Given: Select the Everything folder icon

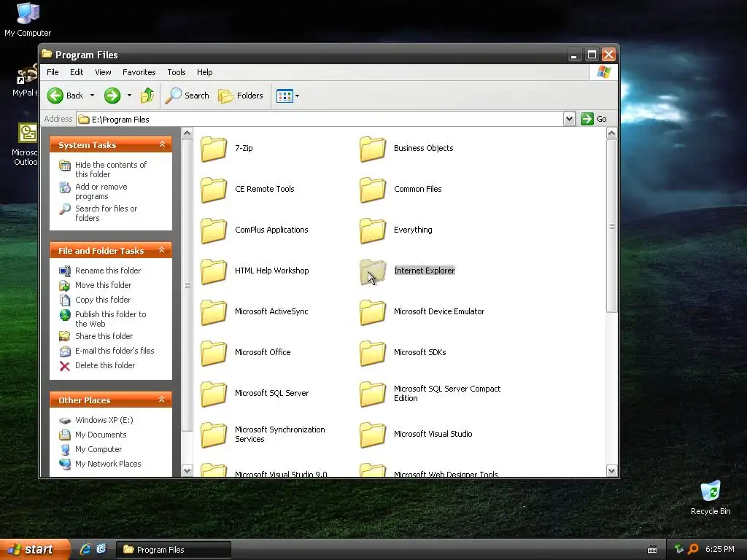Looking at the screenshot, I should [x=373, y=230].
